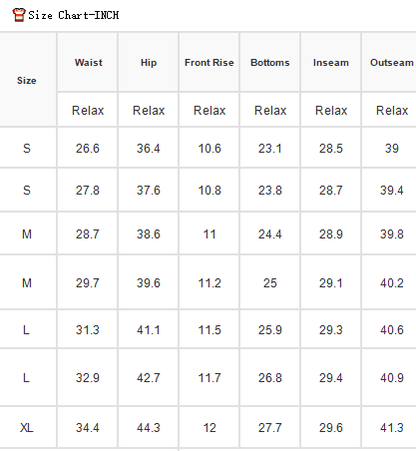Viewport: 416px width, 451px height.
Task: Select the Waist column header
Action: click(x=88, y=63)
